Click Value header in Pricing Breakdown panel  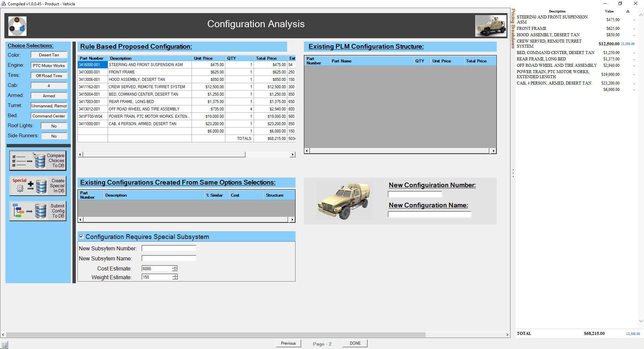609,11
